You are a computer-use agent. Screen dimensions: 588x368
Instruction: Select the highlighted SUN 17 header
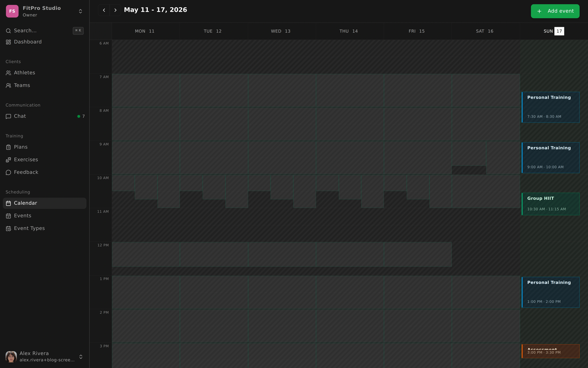click(554, 31)
